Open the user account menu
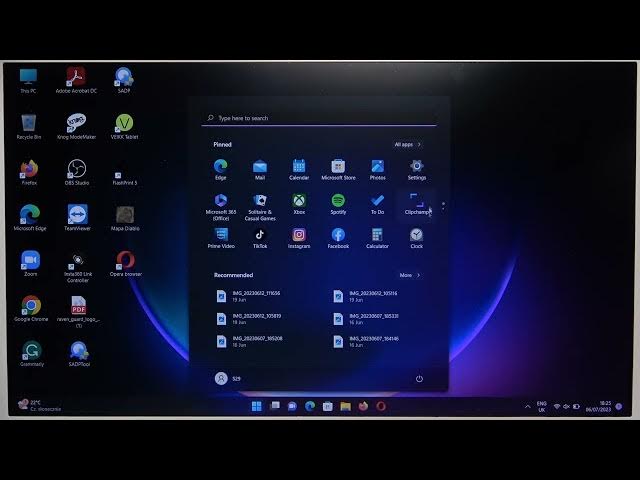 pyautogui.click(x=228, y=378)
